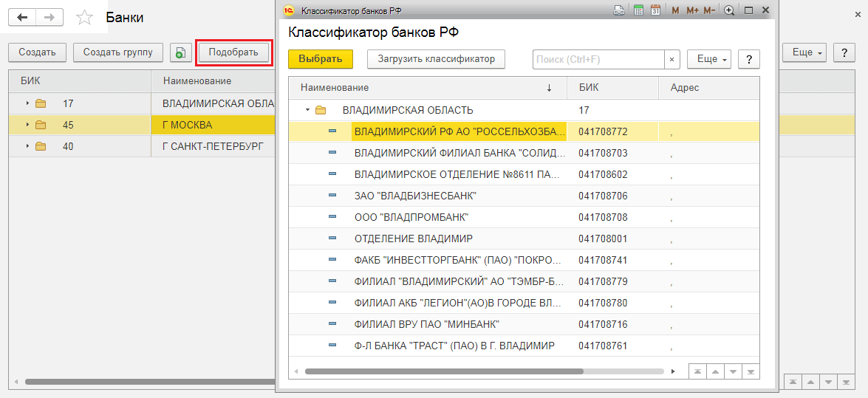Click the horizontal scrollbar in classifier list

444,371
